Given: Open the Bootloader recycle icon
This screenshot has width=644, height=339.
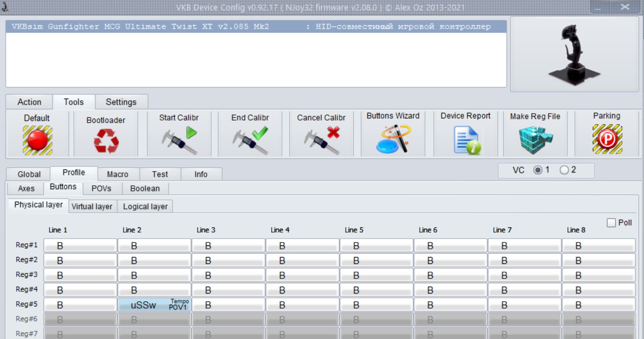Looking at the screenshot, I should coord(106,141).
